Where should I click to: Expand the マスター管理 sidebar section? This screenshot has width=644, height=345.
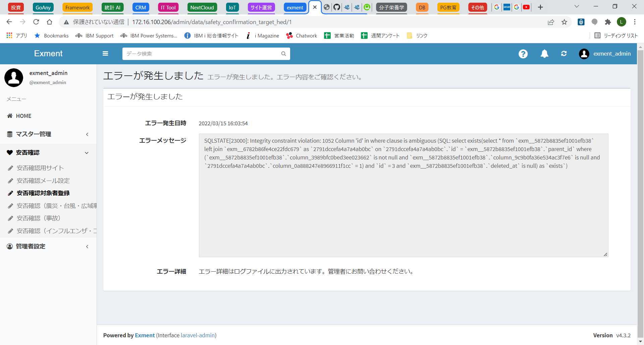click(87, 134)
